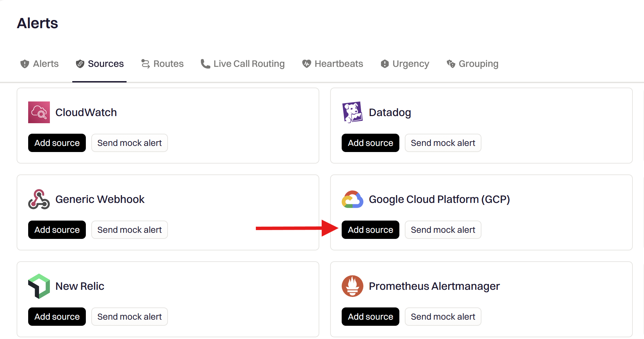Click the Alerts page heading

click(x=38, y=23)
